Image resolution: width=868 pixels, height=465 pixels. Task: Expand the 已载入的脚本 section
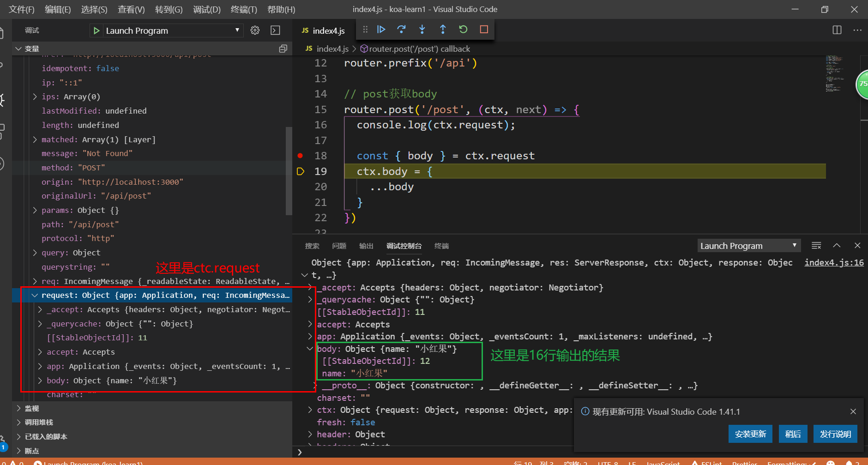click(18, 436)
